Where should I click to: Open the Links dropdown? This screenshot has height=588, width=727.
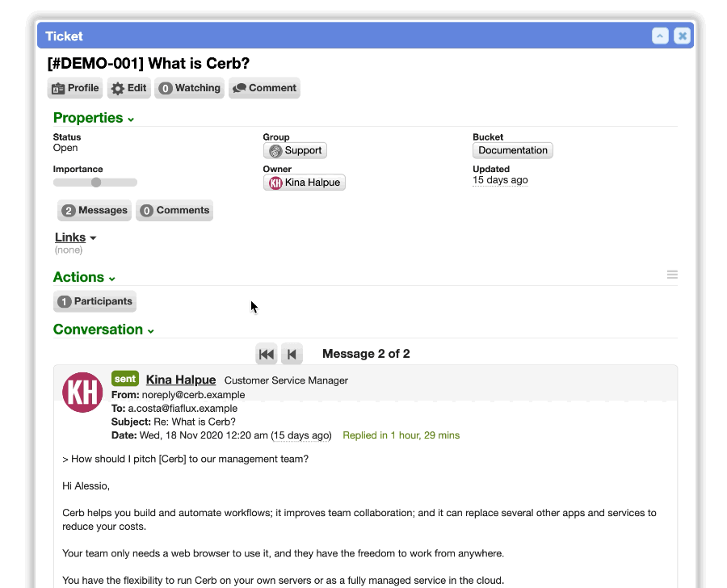pyautogui.click(x=76, y=237)
